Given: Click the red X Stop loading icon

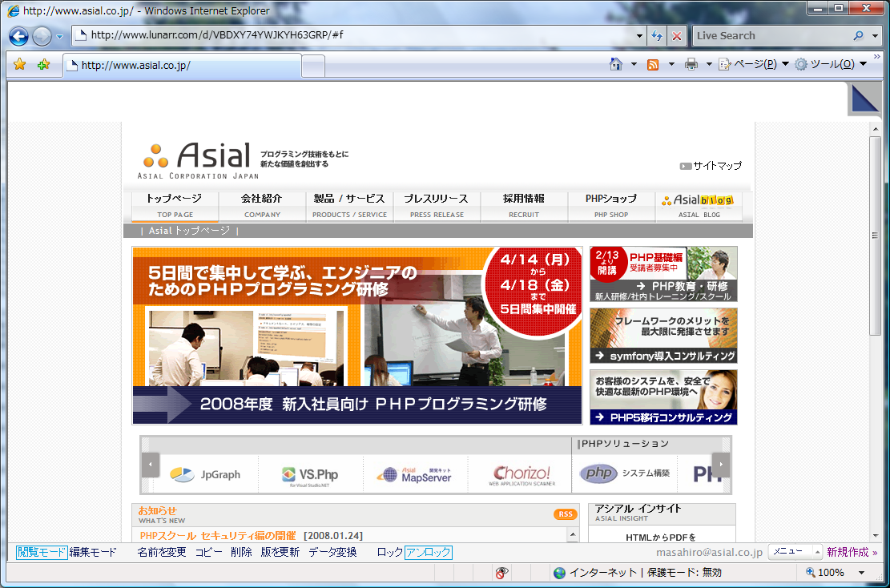Looking at the screenshot, I should [x=677, y=36].
